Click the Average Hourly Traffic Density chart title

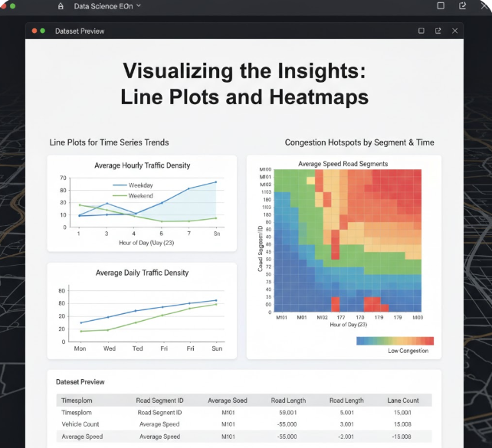[142, 165]
